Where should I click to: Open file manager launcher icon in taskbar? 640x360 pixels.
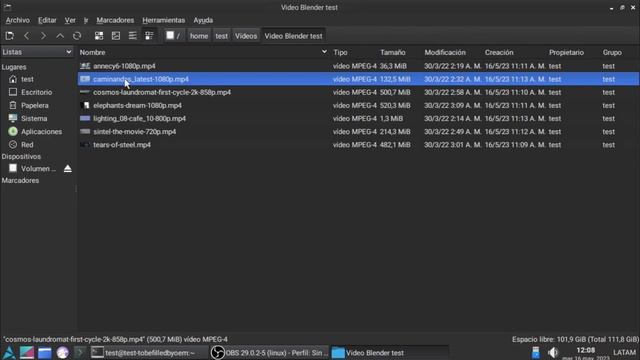(44, 353)
